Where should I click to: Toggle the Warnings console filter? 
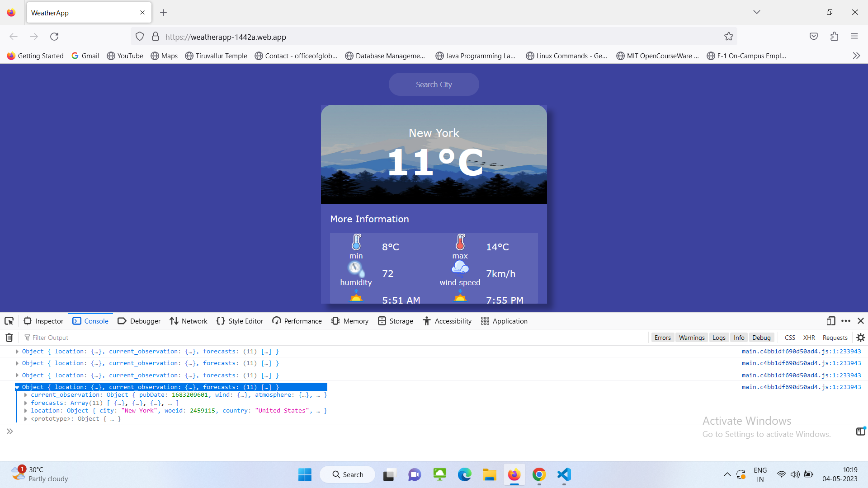[691, 337]
